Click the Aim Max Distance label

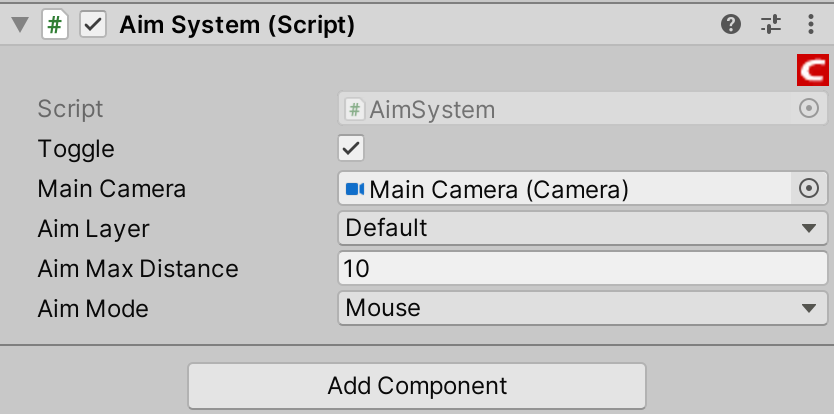coord(138,269)
